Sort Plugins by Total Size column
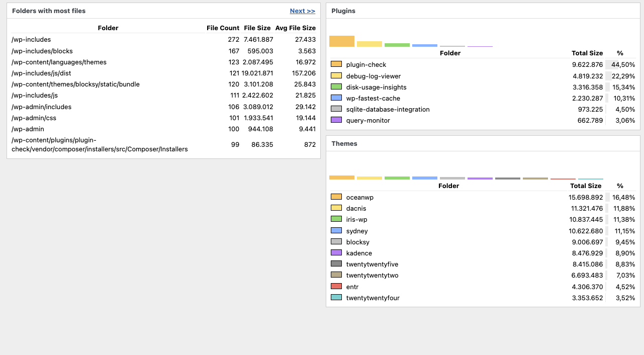This screenshot has height=355, width=644. tap(587, 53)
